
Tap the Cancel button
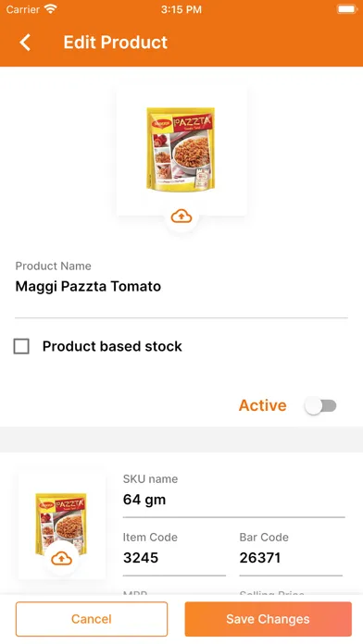pos(92,619)
